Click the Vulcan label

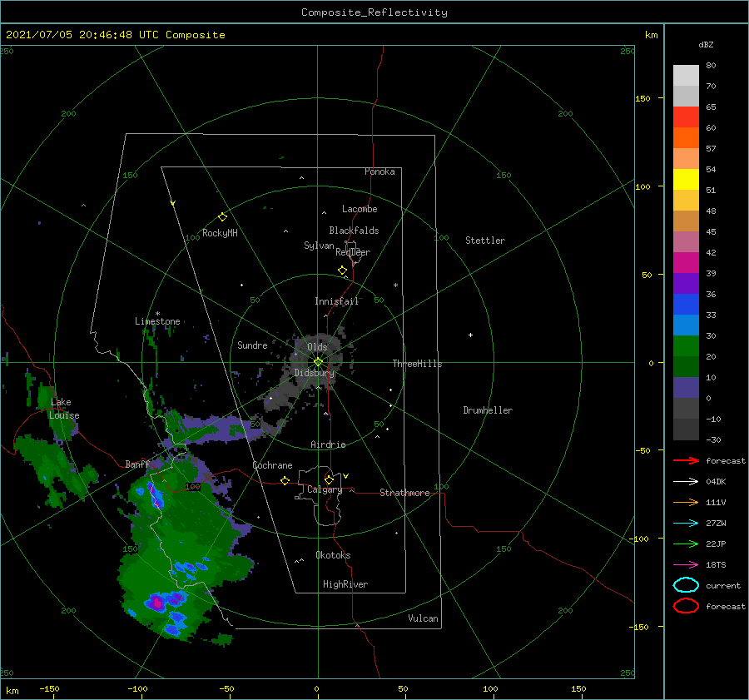point(424,618)
